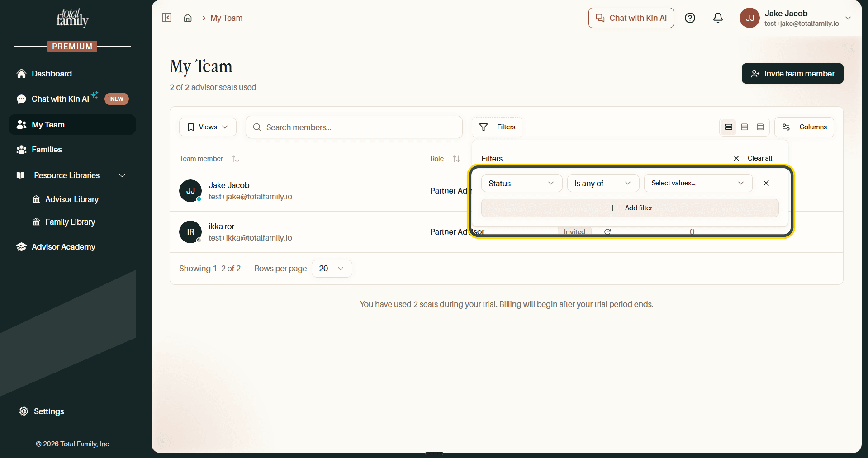Click the Showing 1–2 of 2 text

pos(210,269)
